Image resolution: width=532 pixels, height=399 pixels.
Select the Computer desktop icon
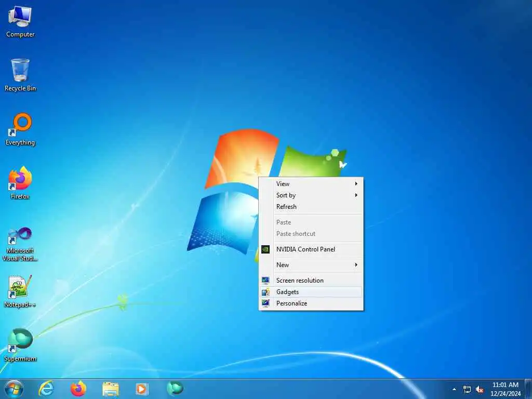coord(20,22)
